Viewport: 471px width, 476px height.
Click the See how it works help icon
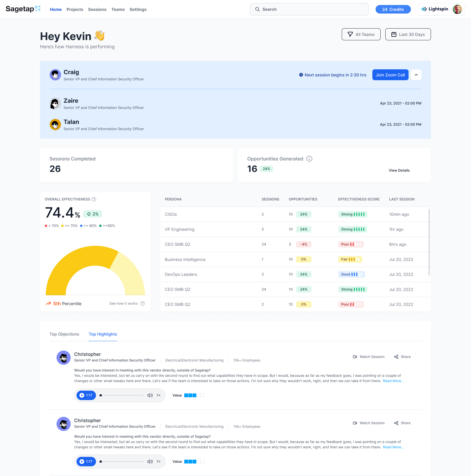tap(142, 304)
